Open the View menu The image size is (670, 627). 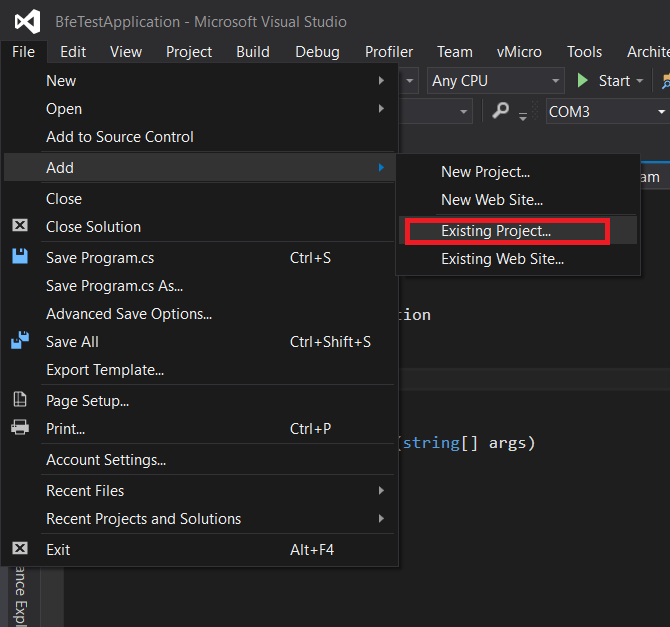[x=126, y=52]
